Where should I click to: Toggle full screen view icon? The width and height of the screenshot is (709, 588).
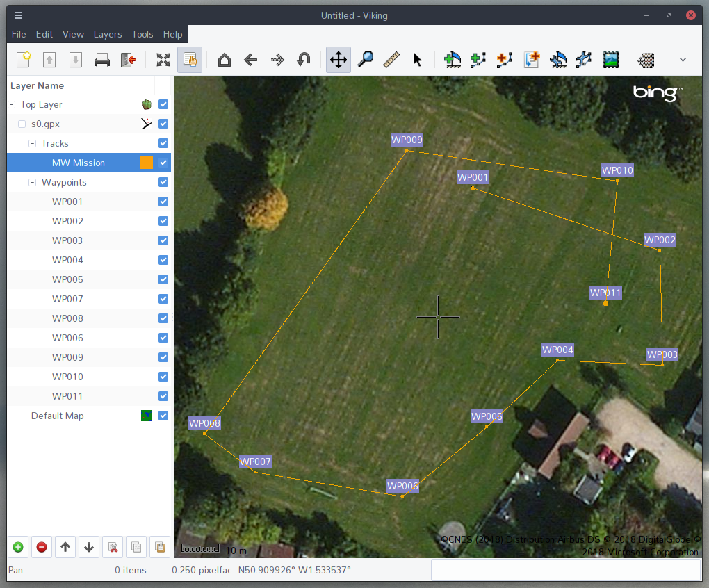(163, 60)
